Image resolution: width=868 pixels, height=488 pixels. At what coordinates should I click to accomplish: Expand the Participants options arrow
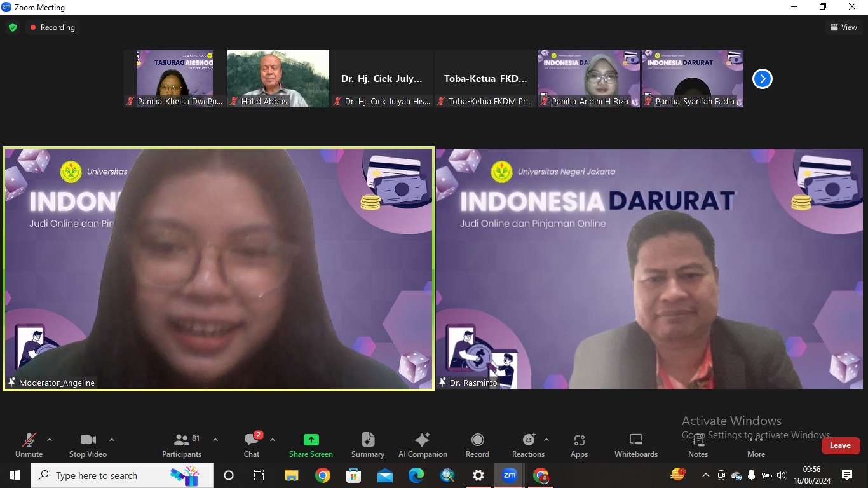[215, 440]
